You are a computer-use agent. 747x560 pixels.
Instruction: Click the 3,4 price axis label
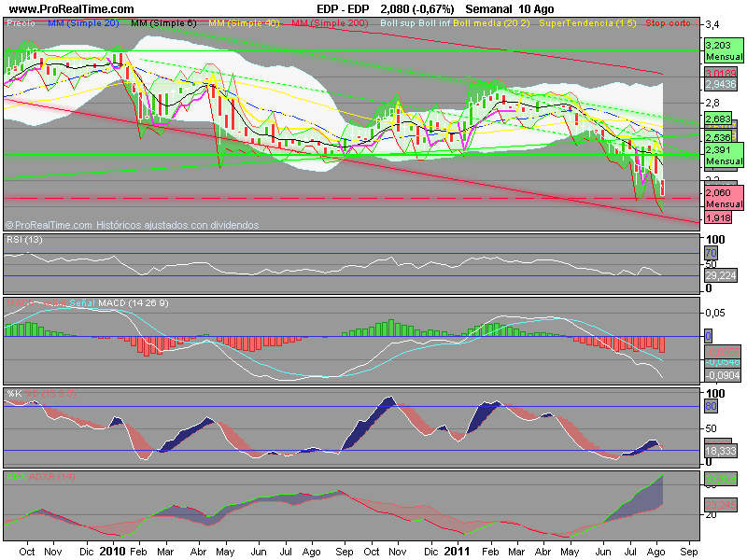coord(712,24)
